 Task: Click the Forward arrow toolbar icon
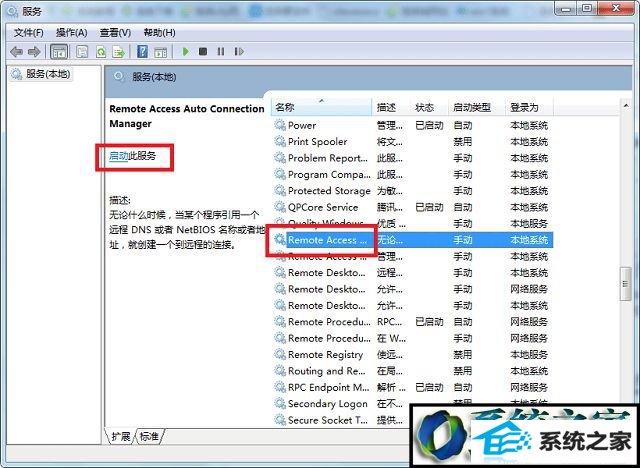34,52
